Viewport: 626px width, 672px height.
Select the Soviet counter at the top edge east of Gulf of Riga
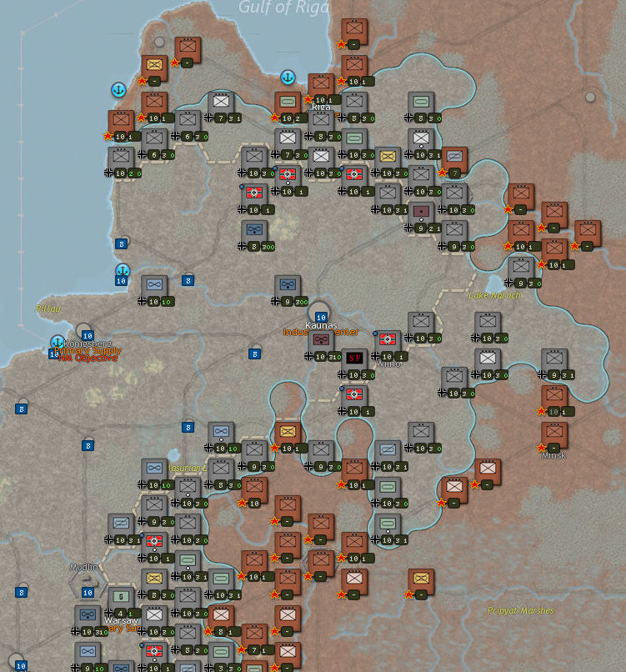[354, 28]
